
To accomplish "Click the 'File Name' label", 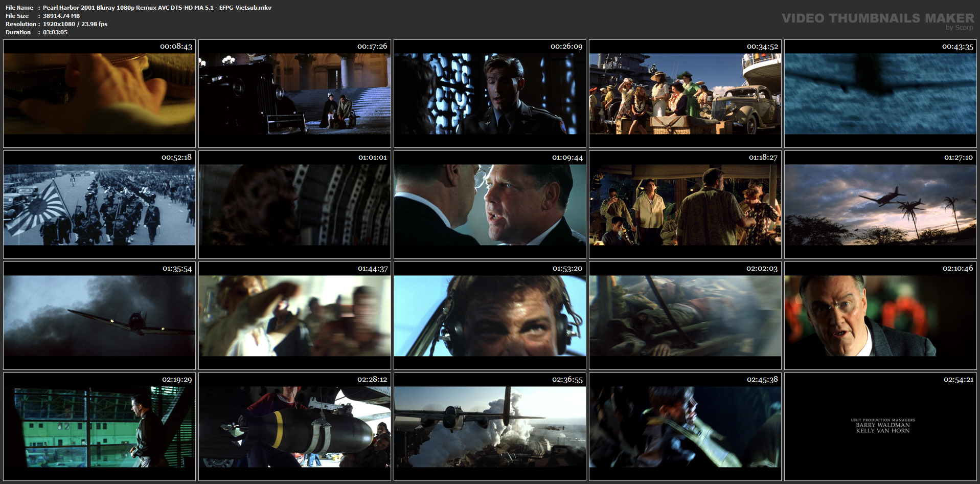I will 19,8.
